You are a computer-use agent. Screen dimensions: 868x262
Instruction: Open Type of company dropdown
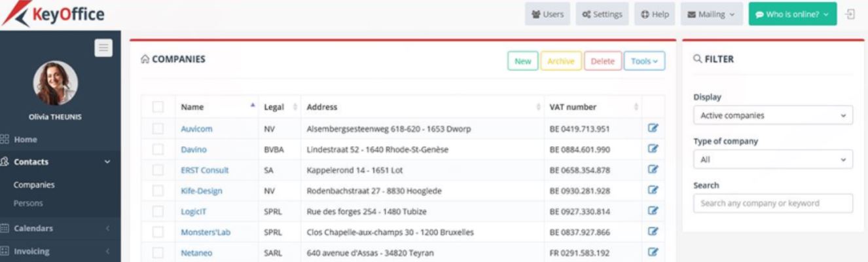(773, 159)
